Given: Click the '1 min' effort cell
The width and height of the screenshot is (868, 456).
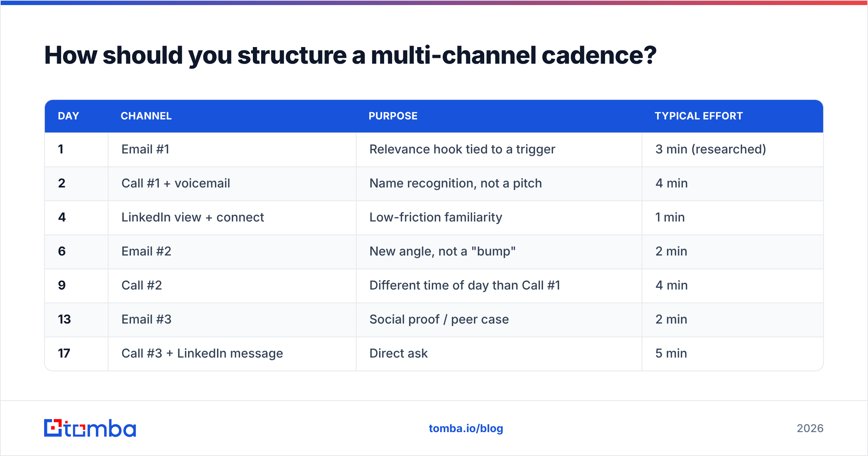Looking at the screenshot, I should coord(733,218).
